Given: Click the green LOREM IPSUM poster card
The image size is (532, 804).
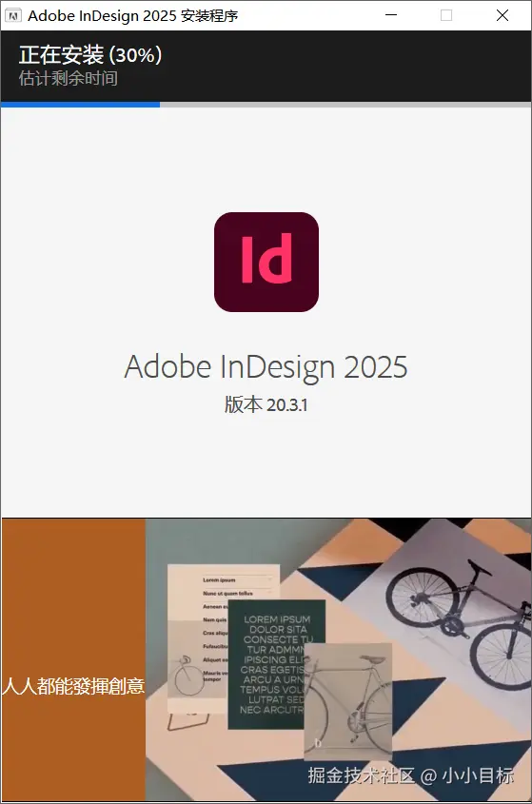Looking at the screenshot, I should tap(277, 664).
